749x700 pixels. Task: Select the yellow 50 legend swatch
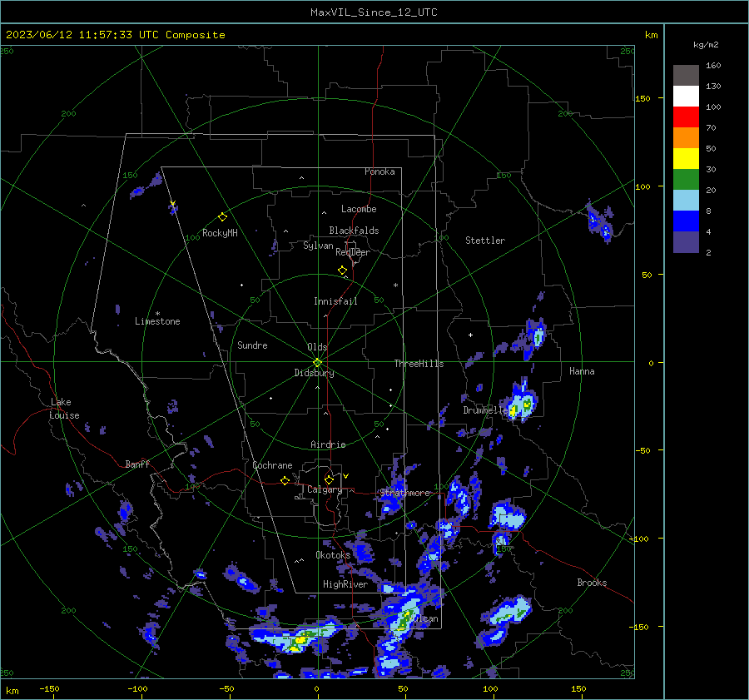(686, 159)
